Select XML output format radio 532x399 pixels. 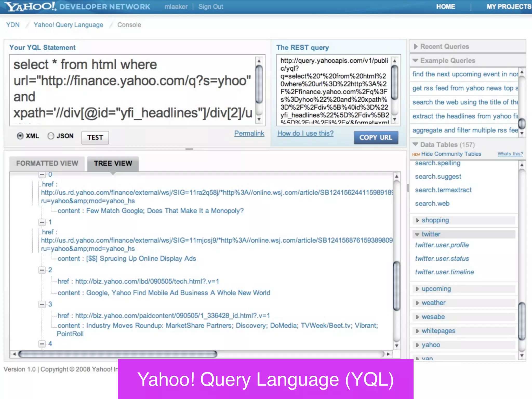[20, 136]
